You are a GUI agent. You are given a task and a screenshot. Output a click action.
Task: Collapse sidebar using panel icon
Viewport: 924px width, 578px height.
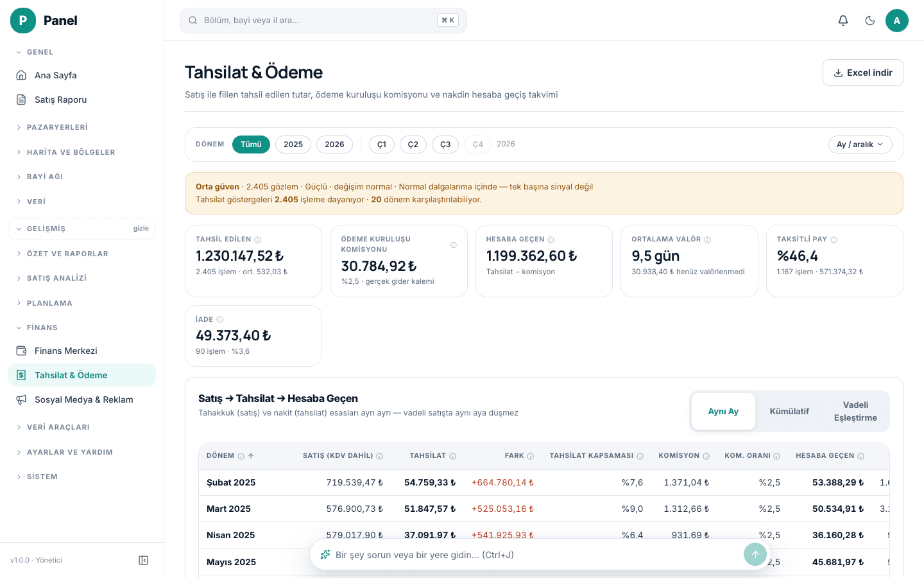tap(144, 560)
